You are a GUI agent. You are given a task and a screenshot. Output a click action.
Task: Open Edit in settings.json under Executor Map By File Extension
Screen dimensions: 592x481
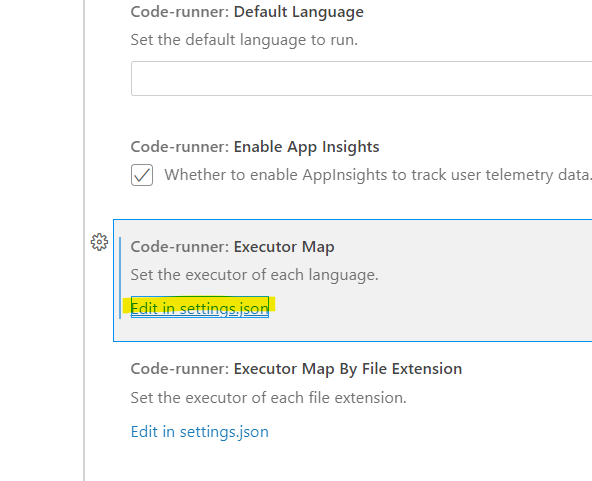click(x=200, y=432)
